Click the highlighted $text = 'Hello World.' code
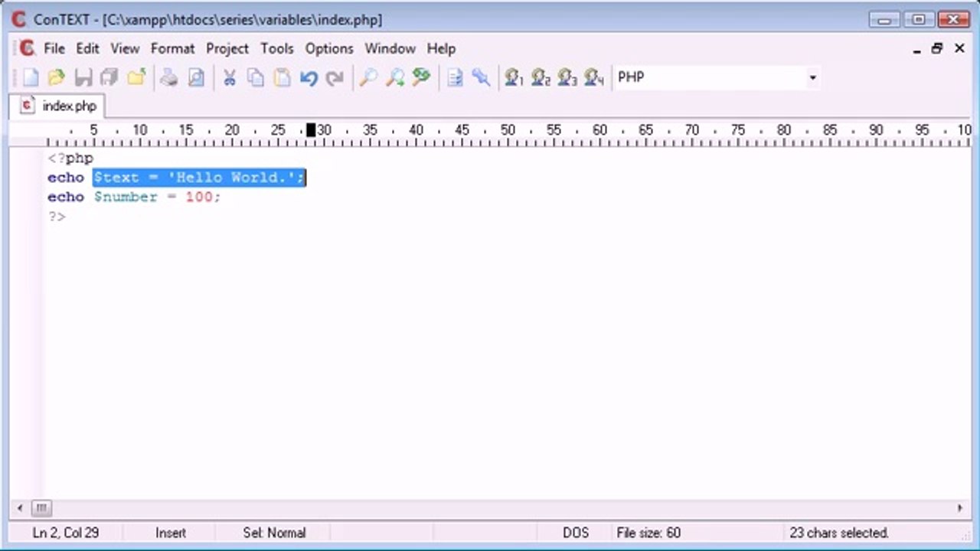 click(x=199, y=178)
